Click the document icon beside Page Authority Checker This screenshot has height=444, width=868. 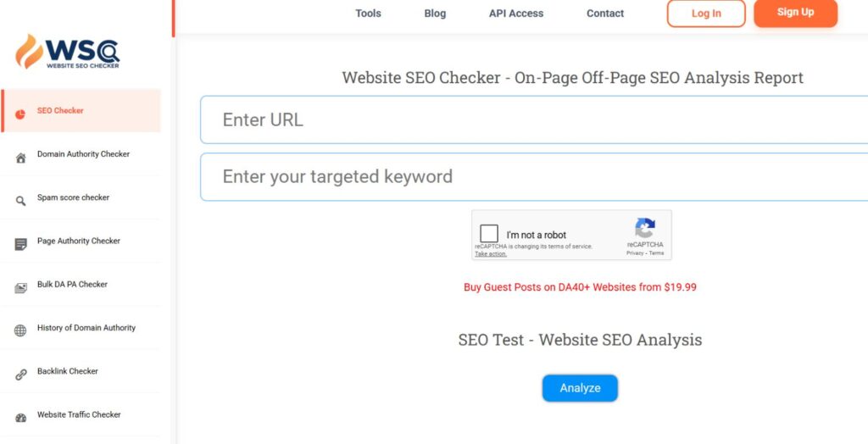(x=20, y=244)
